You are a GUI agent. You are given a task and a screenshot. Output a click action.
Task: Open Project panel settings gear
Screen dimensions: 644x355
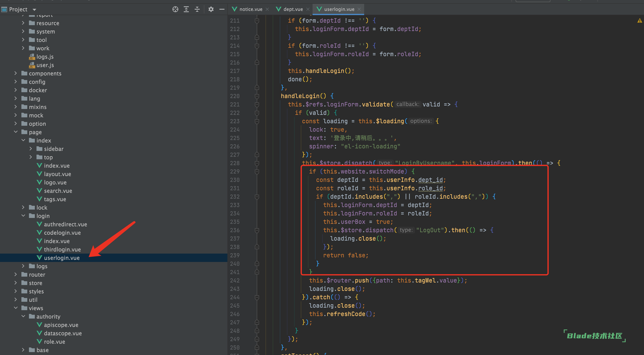(211, 9)
